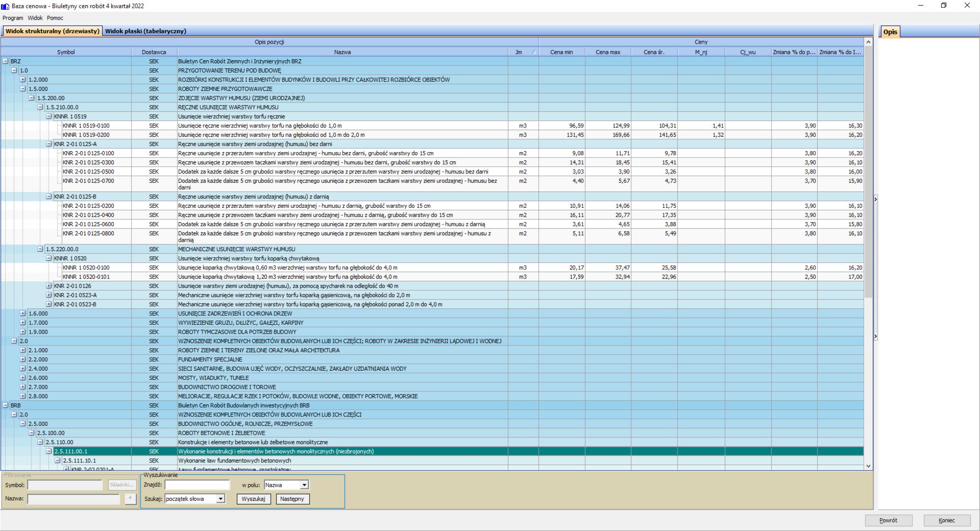Click the sort indicator in the Jm column header
Image resolution: width=980 pixels, height=531 pixels.
coord(534,52)
